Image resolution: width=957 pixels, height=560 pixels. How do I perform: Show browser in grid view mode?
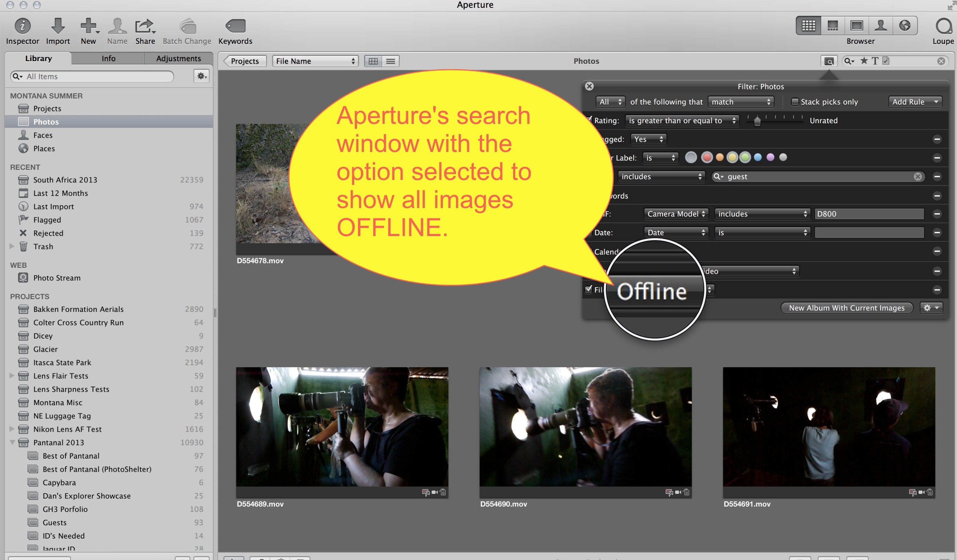373,61
